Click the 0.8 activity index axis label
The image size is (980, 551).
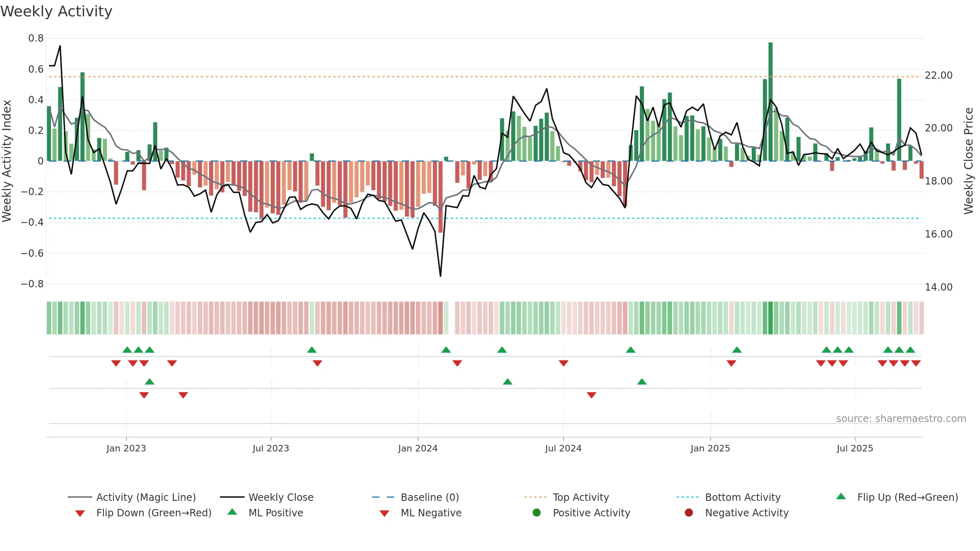click(36, 38)
